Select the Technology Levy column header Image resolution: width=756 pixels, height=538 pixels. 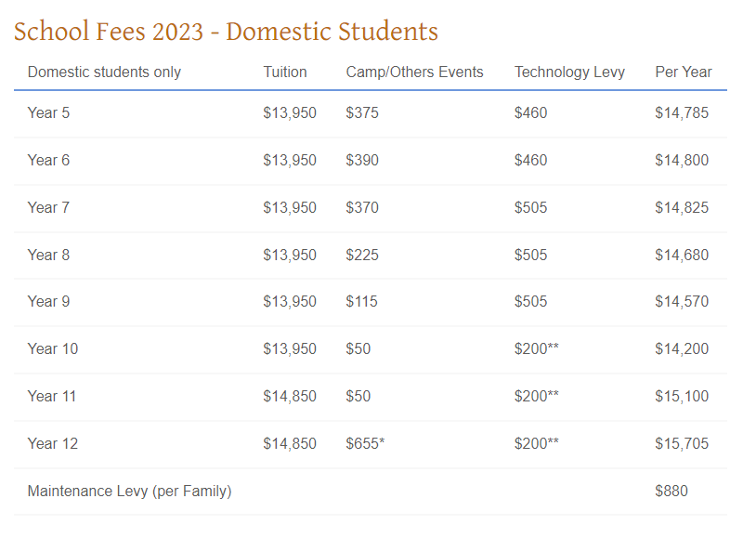pos(569,72)
